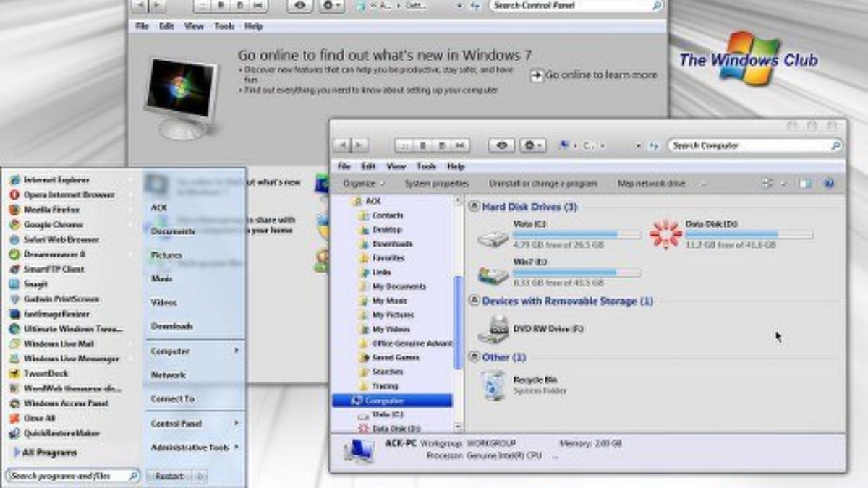Select the Data Disk (D:) drive icon
The height and width of the screenshot is (488, 868).
tap(665, 235)
